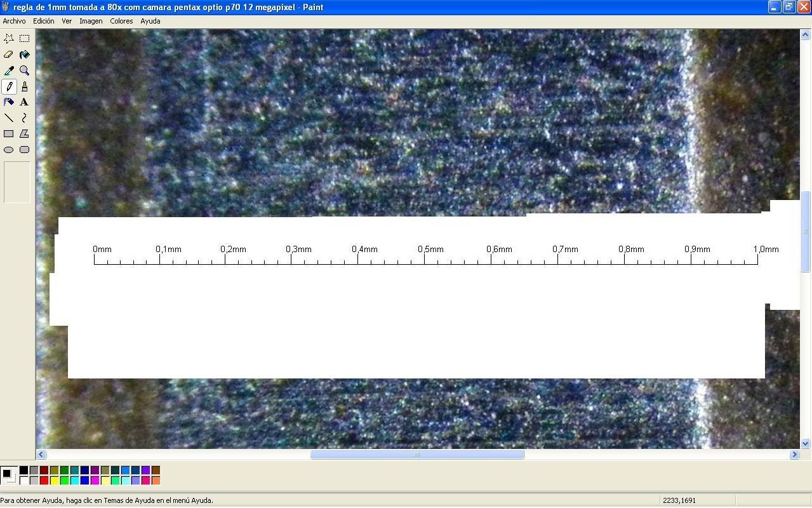This screenshot has height=508, width=812.
Task: Choose the Eraser tool
Action: point(9,55)
